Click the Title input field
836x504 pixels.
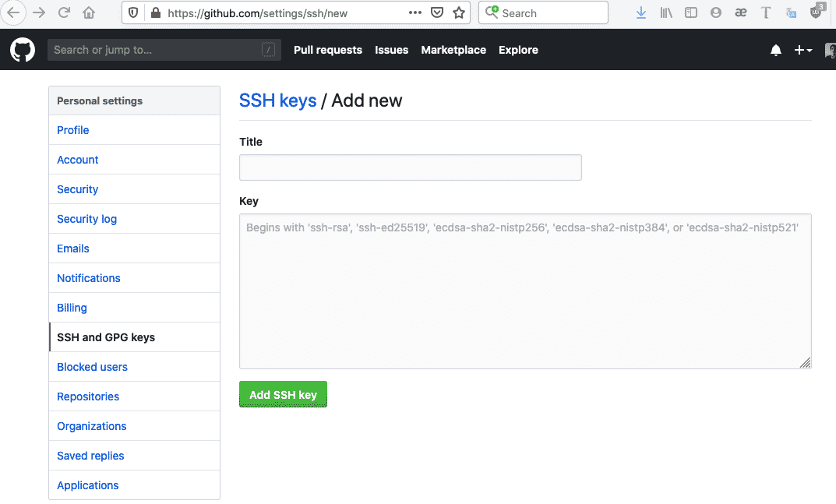coord(411,167)
